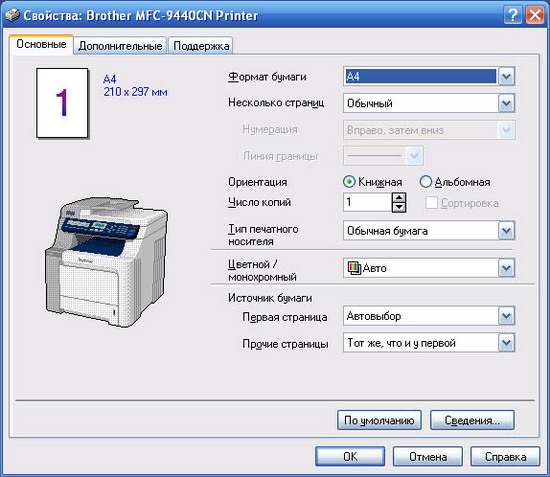Switch to the Дополнительные tab
The width and height of the screenshot is (550, 477).
pos(120,46)
